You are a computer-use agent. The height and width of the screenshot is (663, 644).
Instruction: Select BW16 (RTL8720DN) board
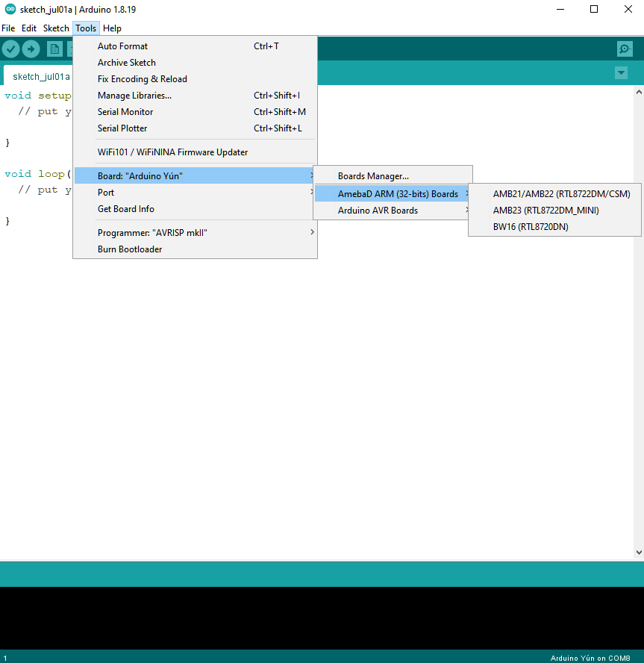pyautogui.click(x=554, y=227)
